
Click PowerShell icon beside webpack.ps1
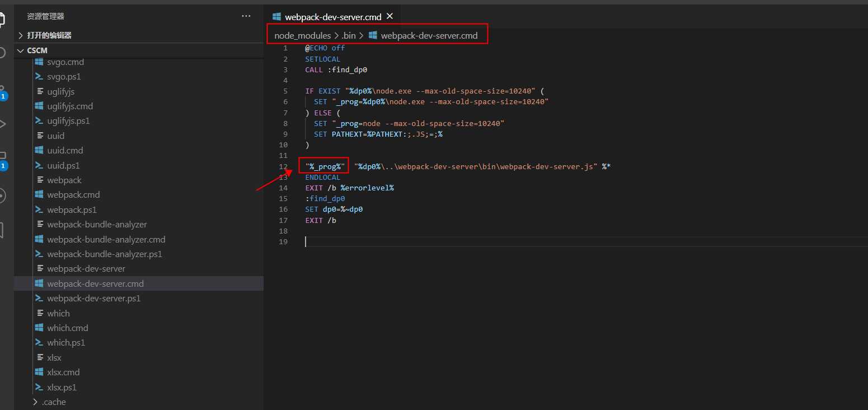pyautogui.click(x=39, y=209)
